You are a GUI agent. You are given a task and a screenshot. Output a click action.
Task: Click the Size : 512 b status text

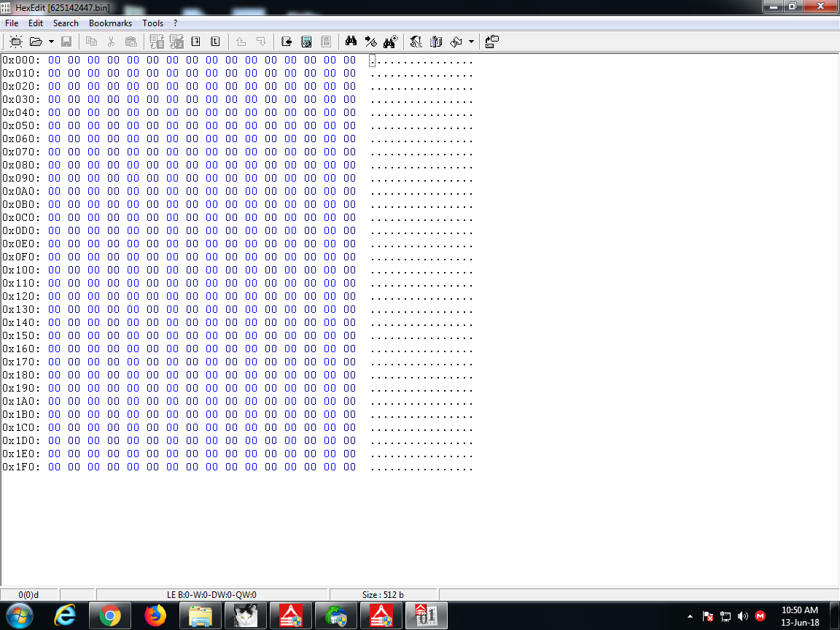[383, 595]
